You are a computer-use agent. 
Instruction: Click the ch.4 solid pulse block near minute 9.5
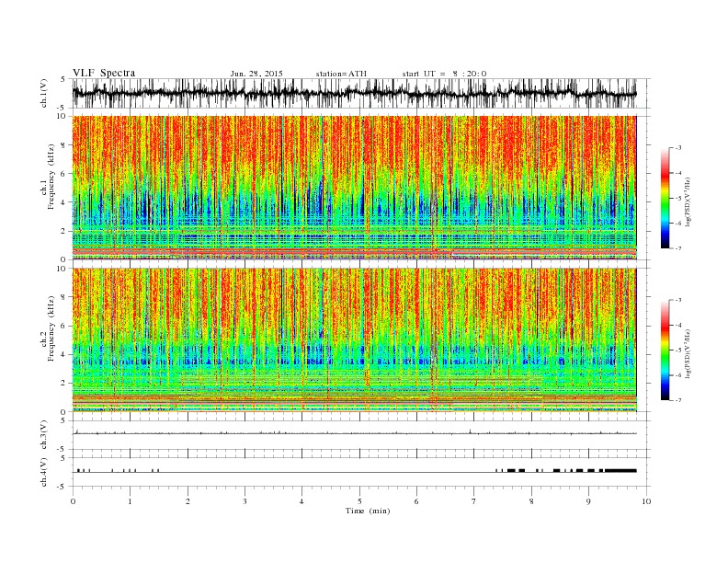tap(620, 471)
